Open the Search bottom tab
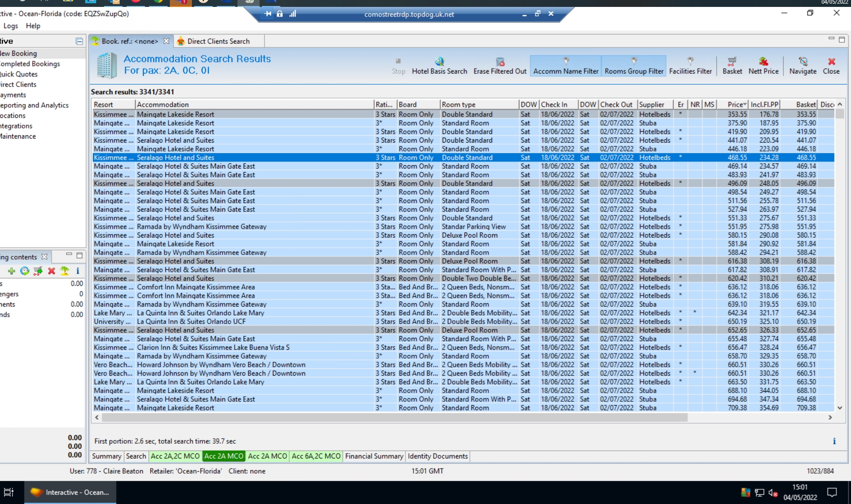 pyautogui.click(x=136, y=456)
